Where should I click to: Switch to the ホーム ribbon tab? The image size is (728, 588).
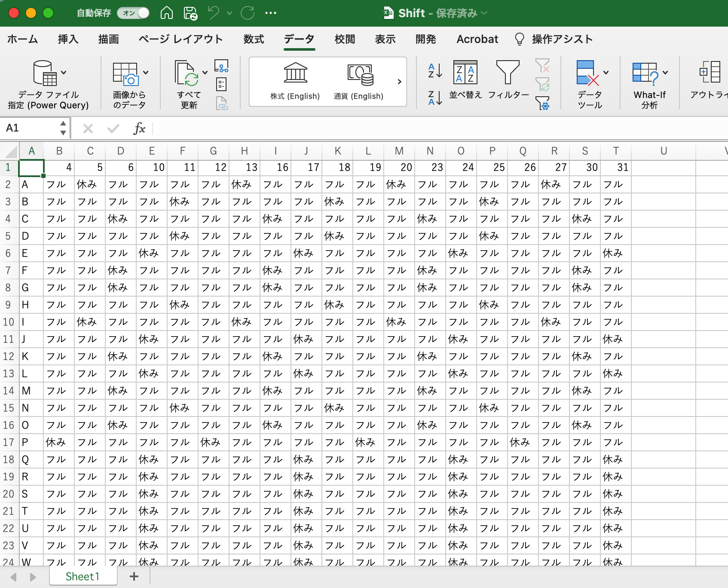pos(22,39)
